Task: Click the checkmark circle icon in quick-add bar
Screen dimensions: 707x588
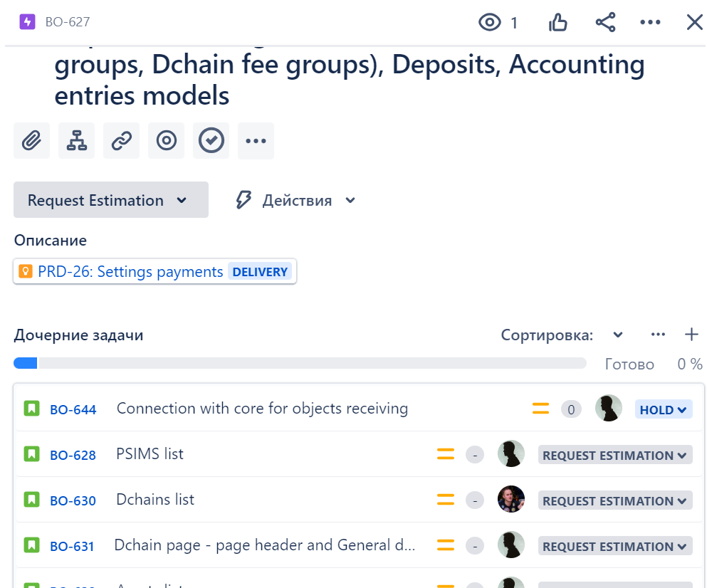Action: coord(211,141)
